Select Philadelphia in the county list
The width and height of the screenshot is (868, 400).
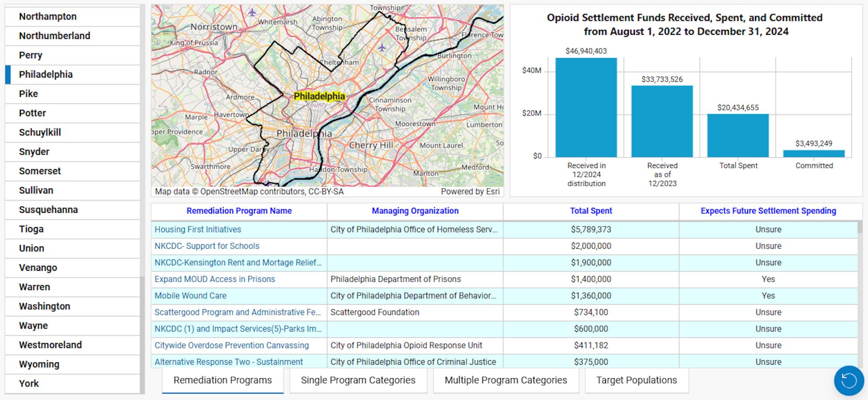tap(46, 75)
